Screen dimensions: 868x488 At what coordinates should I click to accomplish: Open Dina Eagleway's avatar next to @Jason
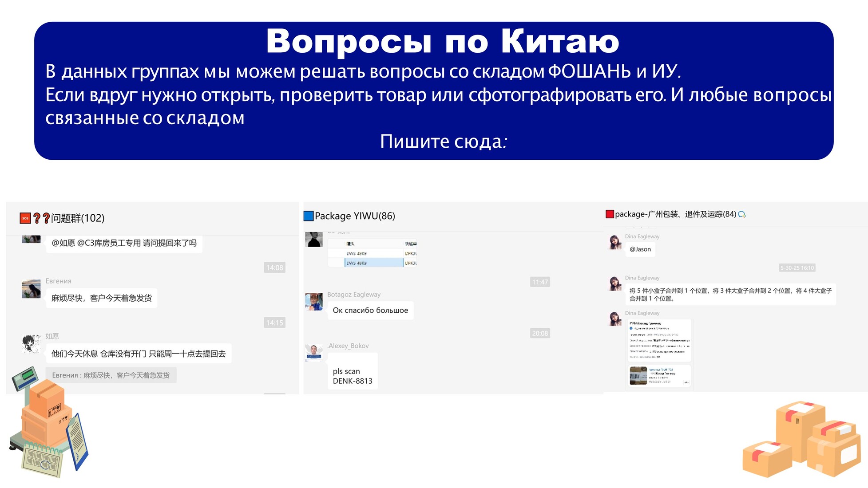coord(615,242)
